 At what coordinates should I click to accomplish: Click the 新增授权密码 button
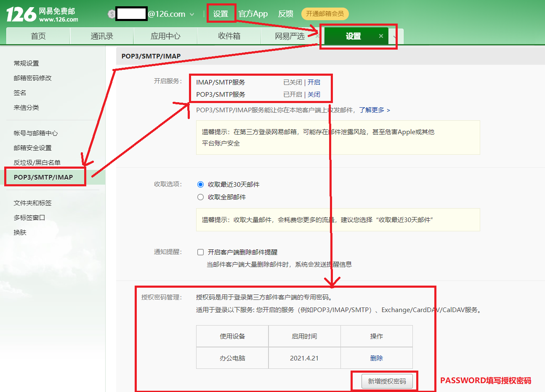pos(387,381)
